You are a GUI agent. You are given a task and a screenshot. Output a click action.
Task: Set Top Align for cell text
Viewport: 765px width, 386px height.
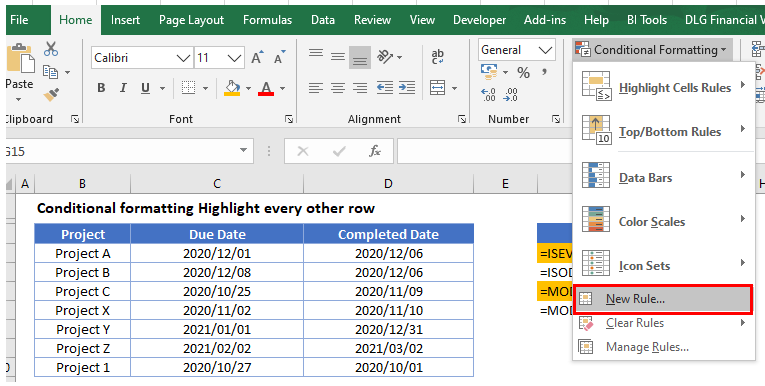pyautogui.click(x=316, y=53)
